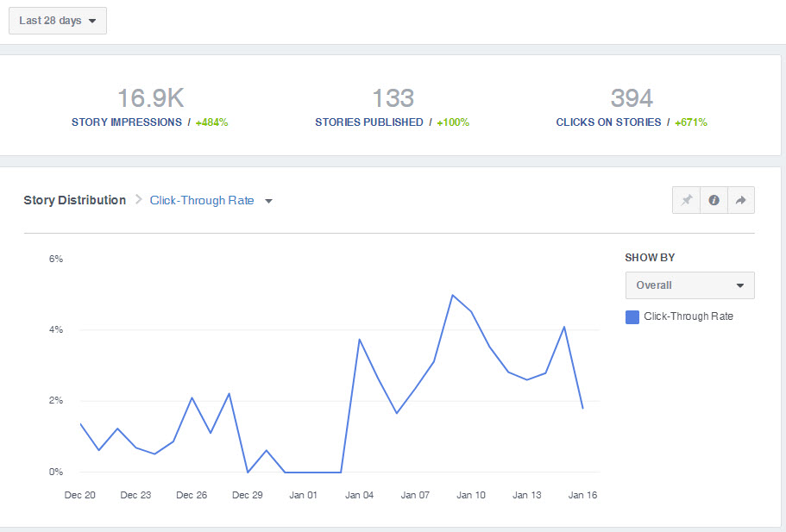Click the 133 stories published figure
The width and height of the screenshot is (786, 532).
pyautogui.click(x=393, y=97)
